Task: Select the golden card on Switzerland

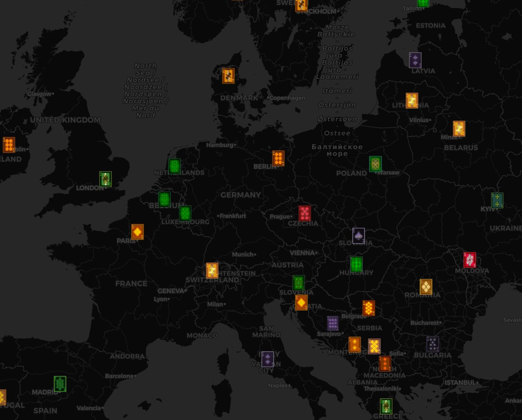Action: click(x=212, y=270)
